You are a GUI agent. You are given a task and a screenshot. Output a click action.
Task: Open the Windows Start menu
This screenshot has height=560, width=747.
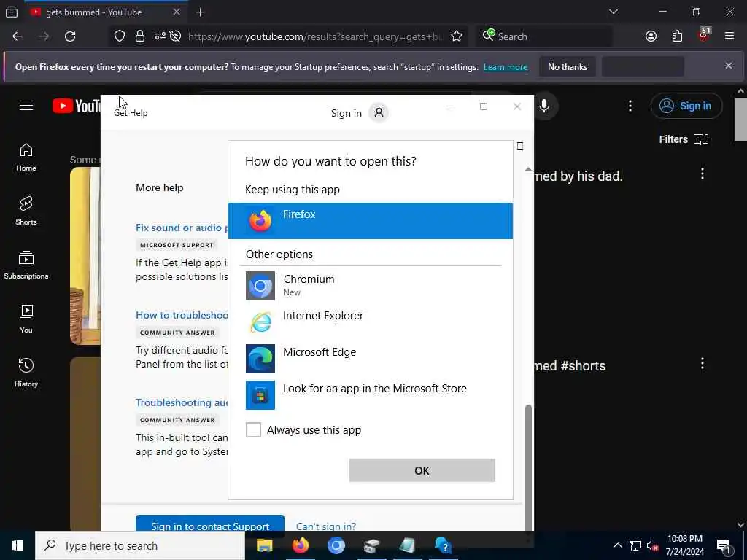[x=18, y=545]
